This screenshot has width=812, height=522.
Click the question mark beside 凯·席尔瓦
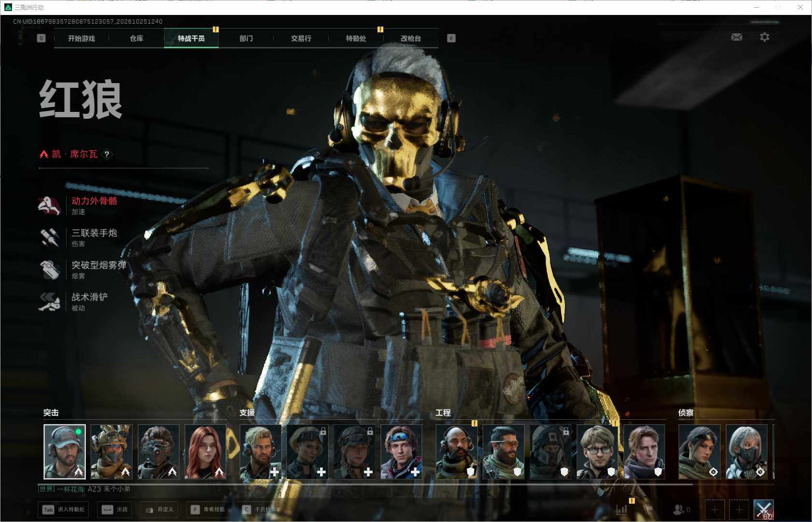[107, 154]
